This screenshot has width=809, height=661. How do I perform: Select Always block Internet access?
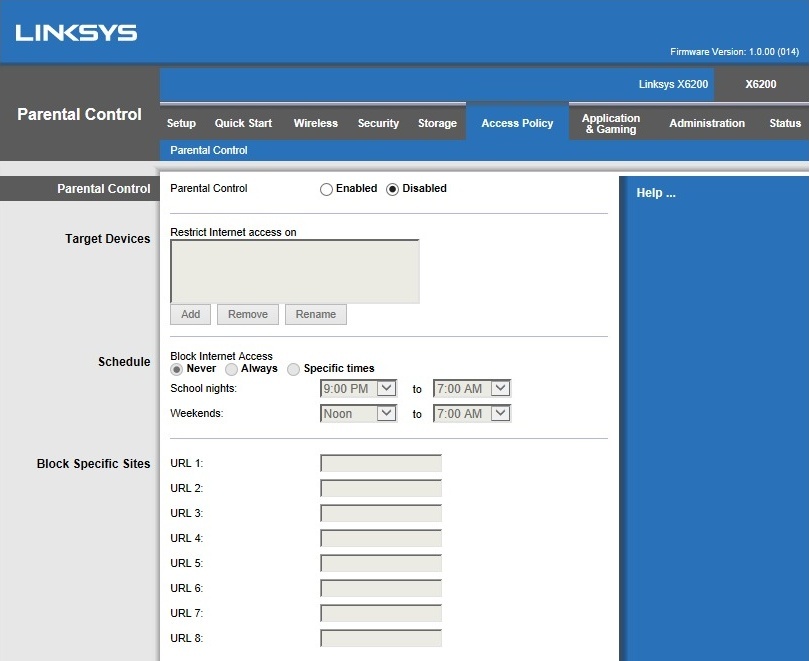point(233,368)
